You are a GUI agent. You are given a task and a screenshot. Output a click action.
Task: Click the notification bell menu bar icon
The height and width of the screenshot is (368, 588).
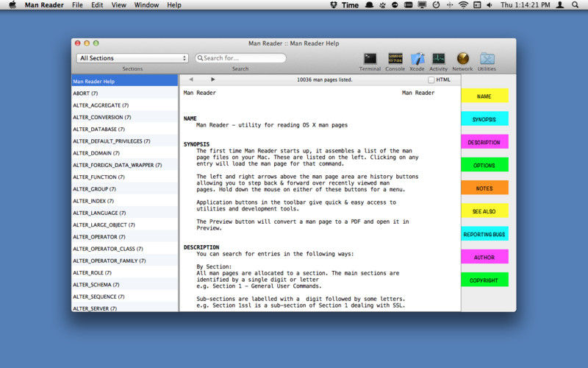tap(370, 5)
